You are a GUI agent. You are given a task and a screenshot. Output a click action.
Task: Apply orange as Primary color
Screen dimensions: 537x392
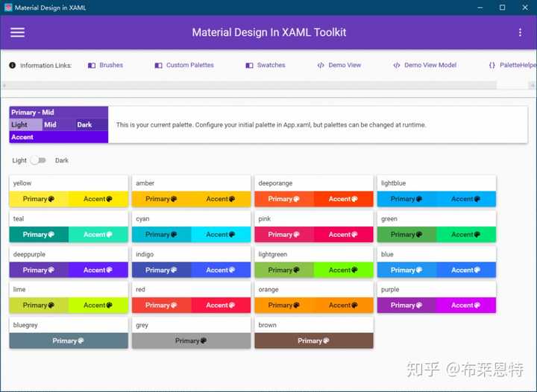[x=284, y=306]
